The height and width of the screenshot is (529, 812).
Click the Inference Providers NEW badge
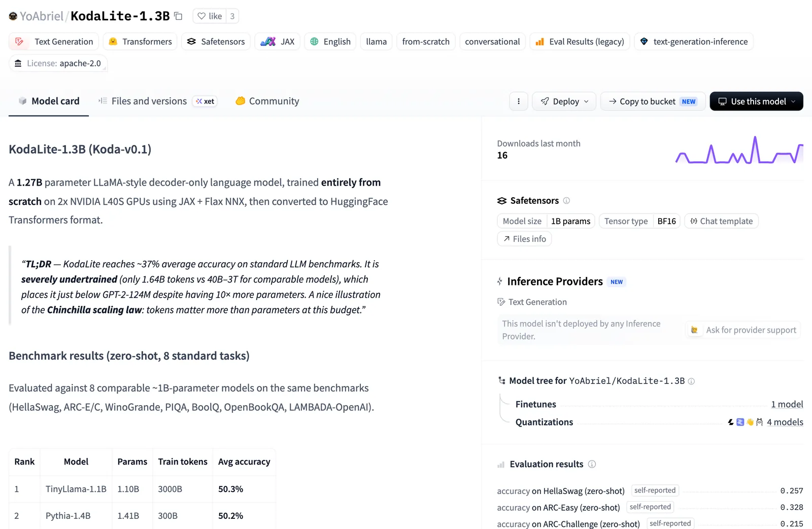click(x=617, y=282)
